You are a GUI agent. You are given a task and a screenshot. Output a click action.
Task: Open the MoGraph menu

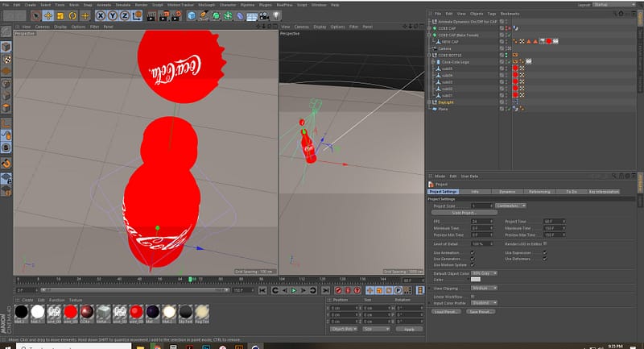[x=207, y=5]
